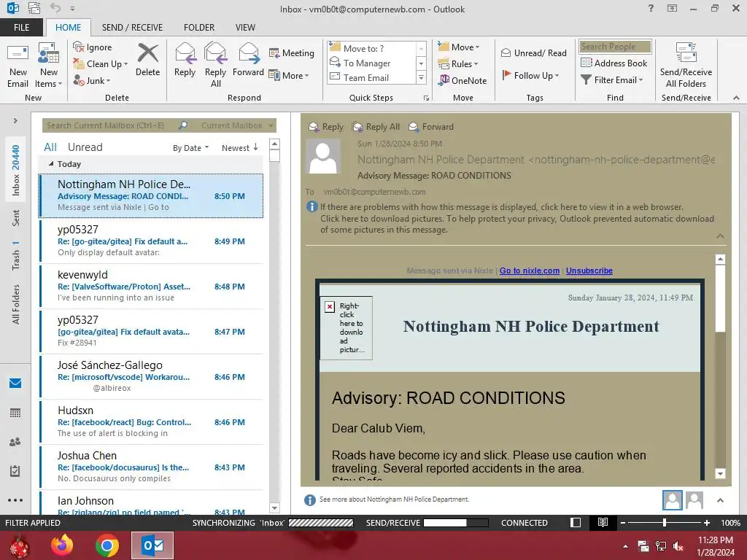
Task: Open the Junk dropdown
Action: (92, 80)
